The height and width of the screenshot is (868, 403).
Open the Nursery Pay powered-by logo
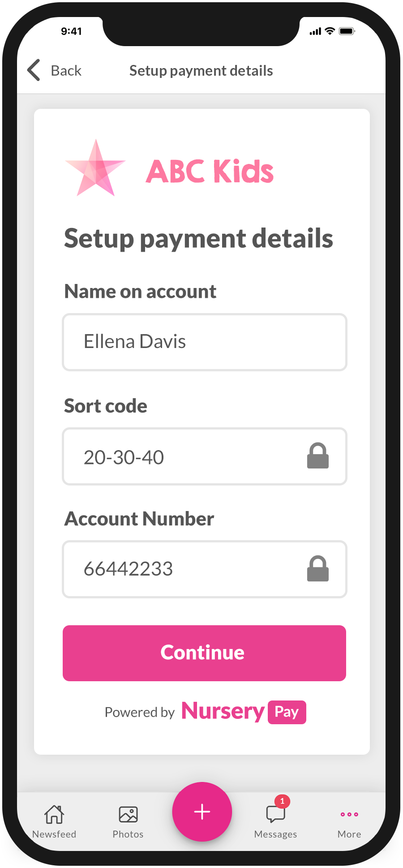click(x=244, y=712)
